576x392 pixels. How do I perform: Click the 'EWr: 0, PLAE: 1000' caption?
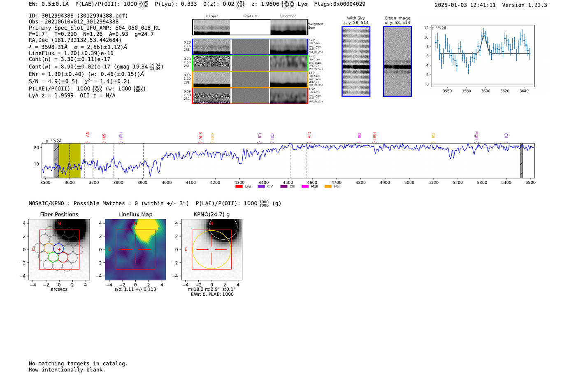[x=212, y=294]
